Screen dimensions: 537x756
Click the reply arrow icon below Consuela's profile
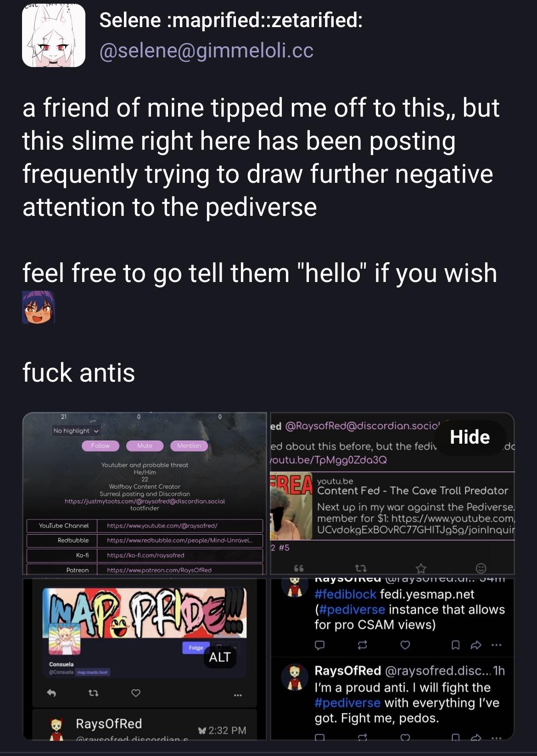tap(51, 693)
